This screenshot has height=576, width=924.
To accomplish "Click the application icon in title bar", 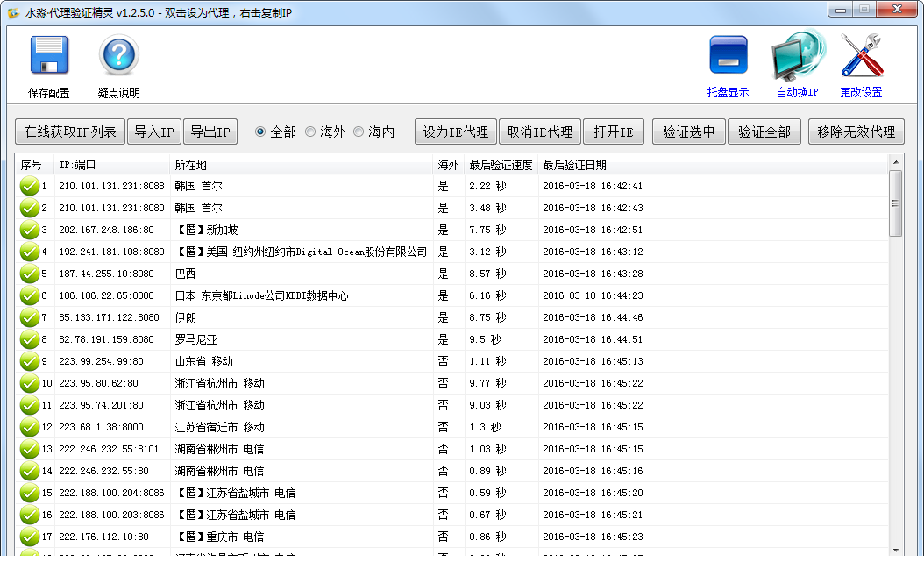I will 13,12.
